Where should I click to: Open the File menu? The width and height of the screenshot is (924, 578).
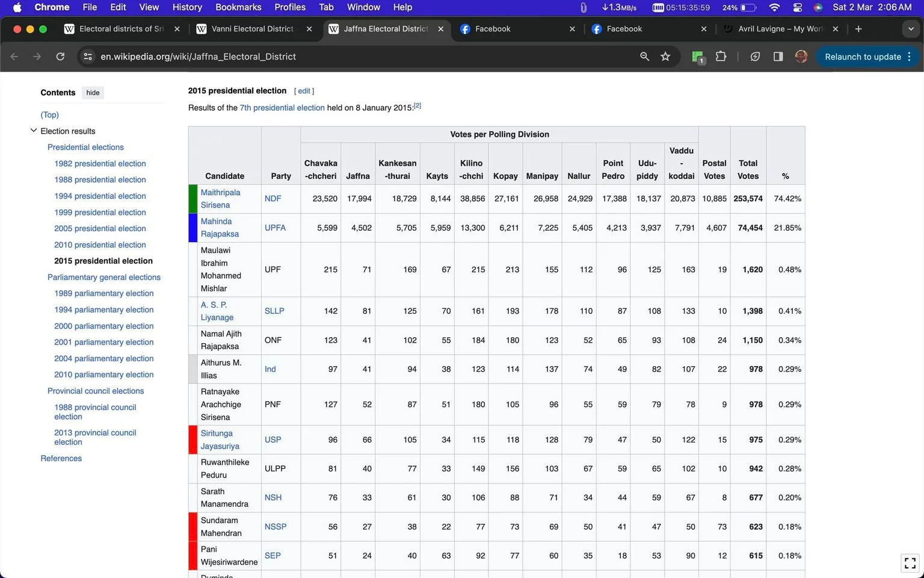click(x=90, y=7)
